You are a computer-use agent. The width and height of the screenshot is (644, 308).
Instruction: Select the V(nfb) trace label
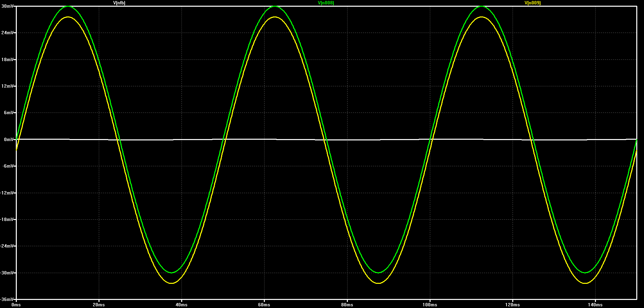(119, 3)
